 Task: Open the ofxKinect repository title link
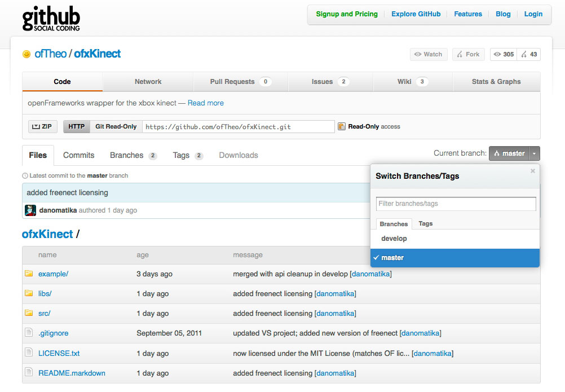[98, 54]
